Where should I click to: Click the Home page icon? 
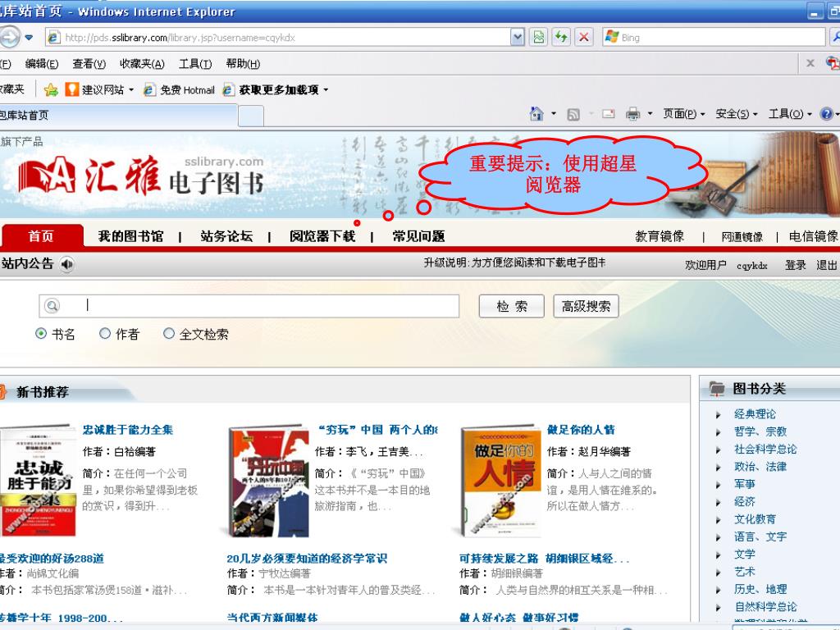[x=536, y=113]
